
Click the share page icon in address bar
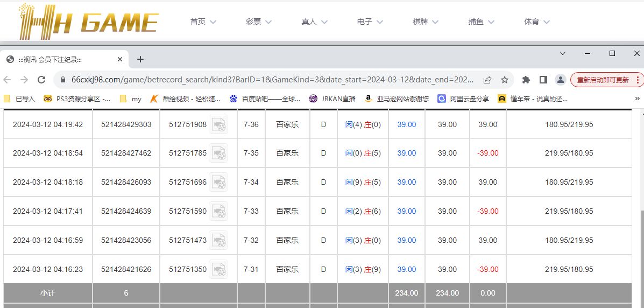[487, 80]
